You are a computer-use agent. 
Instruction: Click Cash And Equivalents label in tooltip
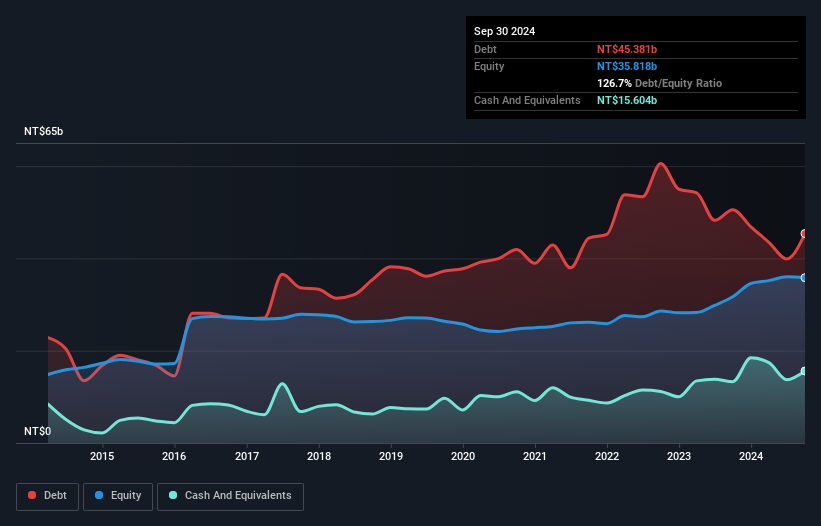coord(527,100)
